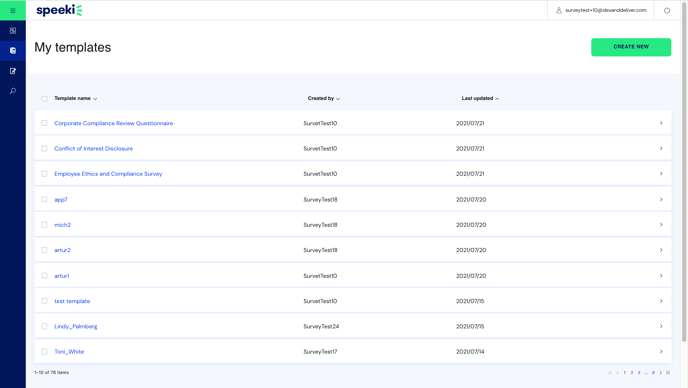The width and height of the screenshot is (688, 388).
Task: Open the artur1 template link
Action: (x=61, y=276)
